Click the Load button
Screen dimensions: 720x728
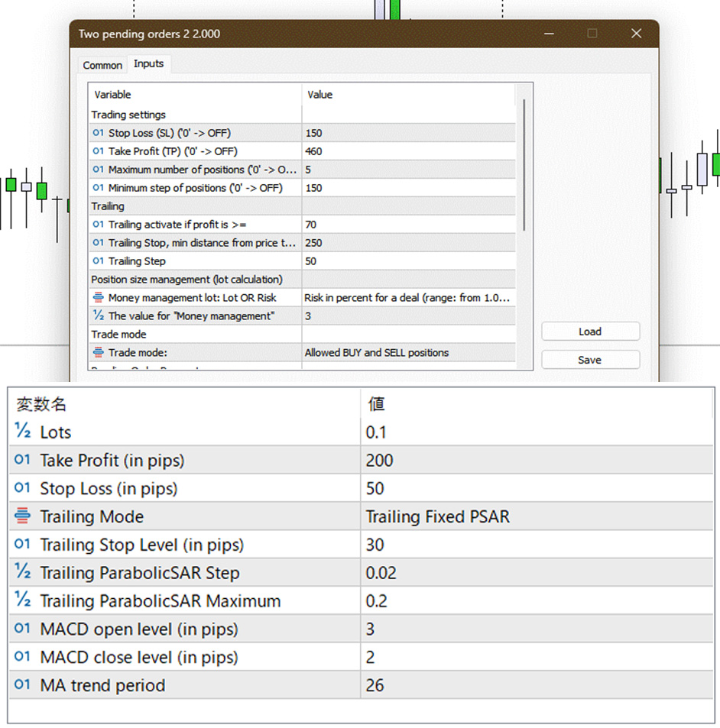590,332
